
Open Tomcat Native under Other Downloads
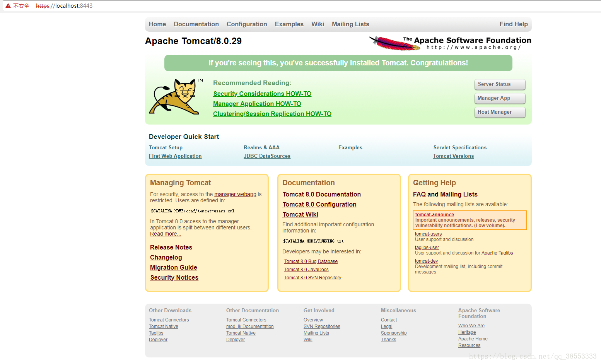(x=164, y=326)
